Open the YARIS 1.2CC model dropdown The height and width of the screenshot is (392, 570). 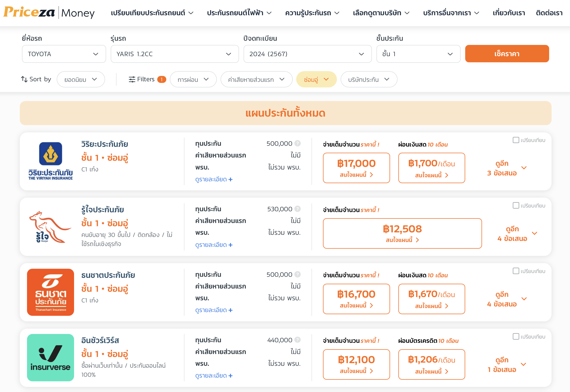[x=175, y=54]
